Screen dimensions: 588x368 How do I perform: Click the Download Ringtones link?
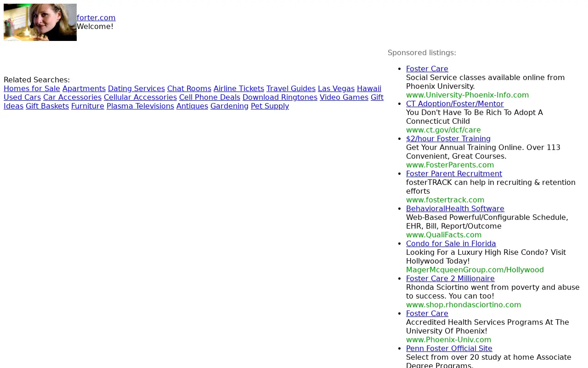click(280, 98)
